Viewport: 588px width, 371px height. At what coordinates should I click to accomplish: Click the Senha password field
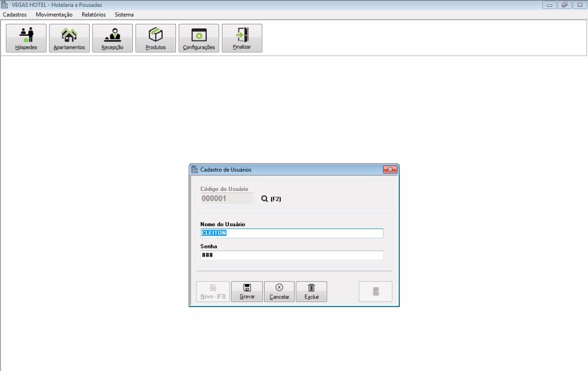[292, 255]
